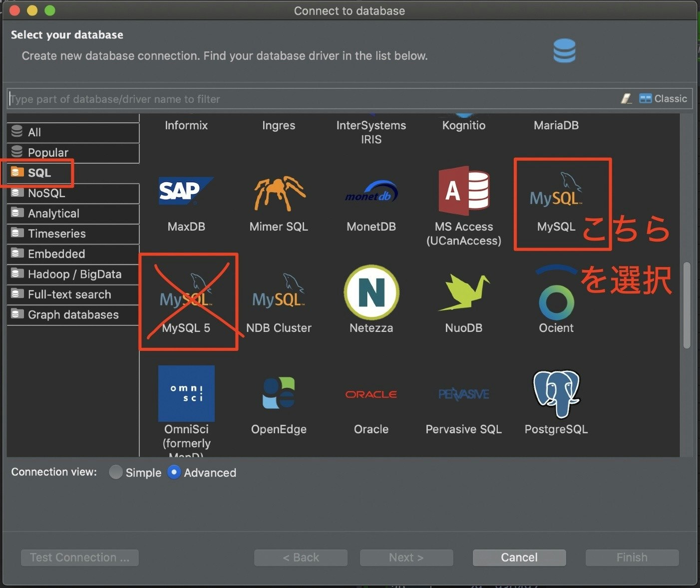This screenshot has width=700, height=588.
Task: Click the Next button
Action: 406,558
